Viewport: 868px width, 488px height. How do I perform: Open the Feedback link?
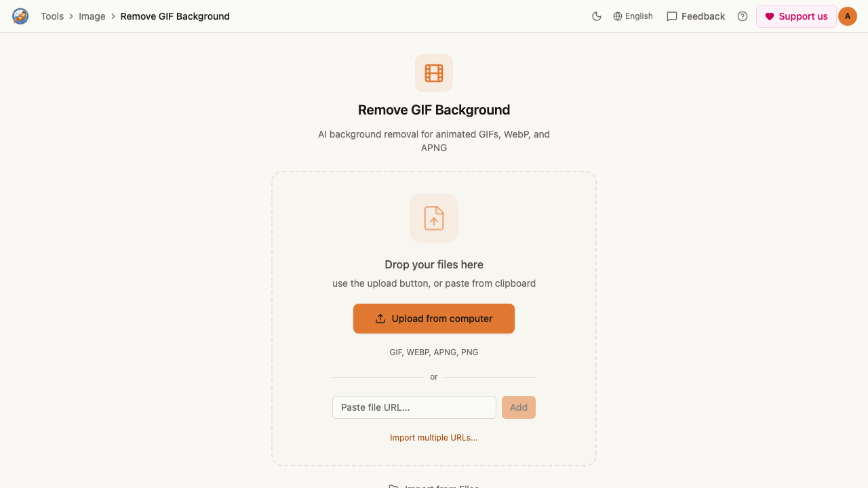696,16
